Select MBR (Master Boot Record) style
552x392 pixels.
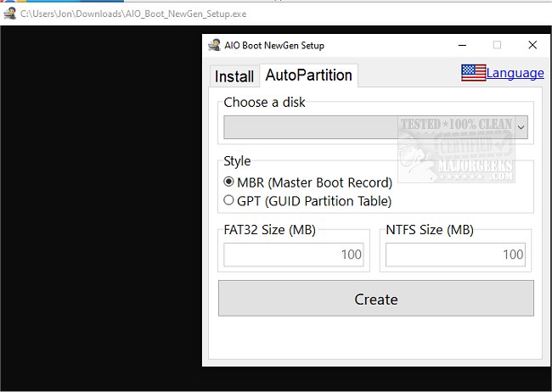click(x=308, y=182)
